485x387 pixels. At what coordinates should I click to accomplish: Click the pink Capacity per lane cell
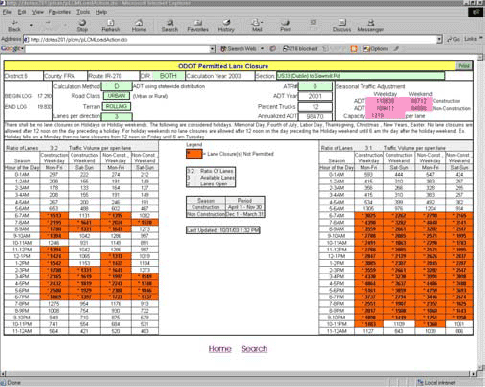click(385, 116)
